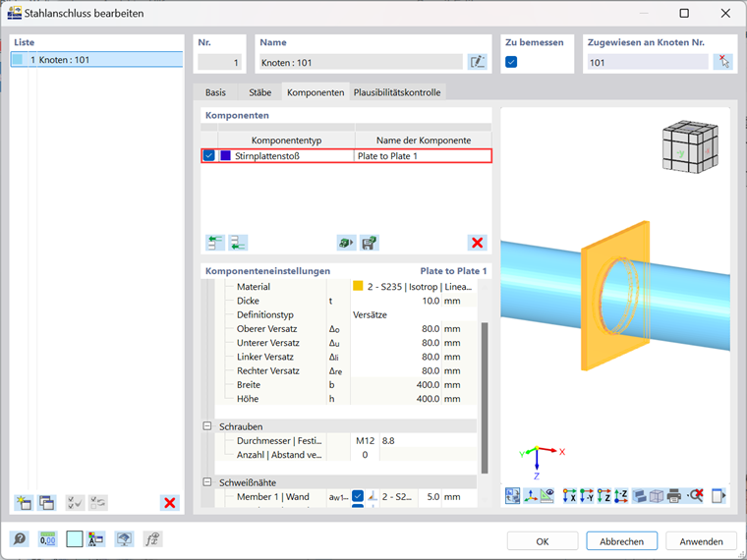This screenshot has height=560, width=747.
Task: Collapse the Schweißnähte section
Action: click(207, 482)
